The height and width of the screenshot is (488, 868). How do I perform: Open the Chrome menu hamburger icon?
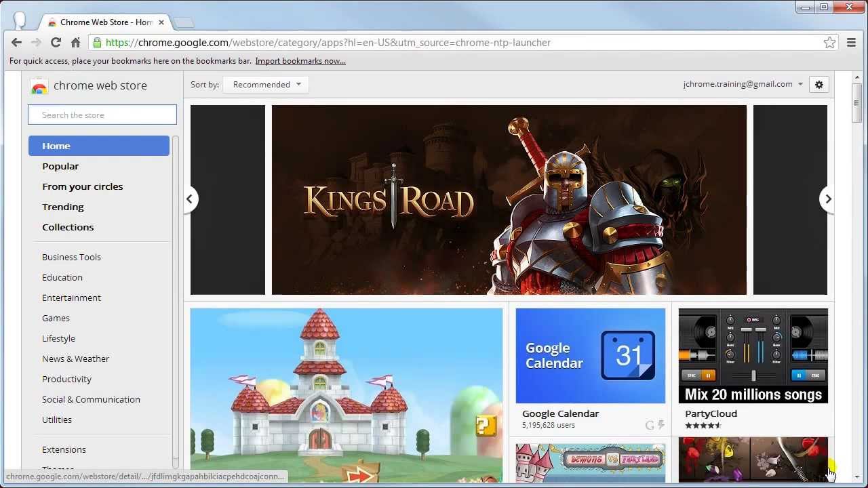pos(852,43)
